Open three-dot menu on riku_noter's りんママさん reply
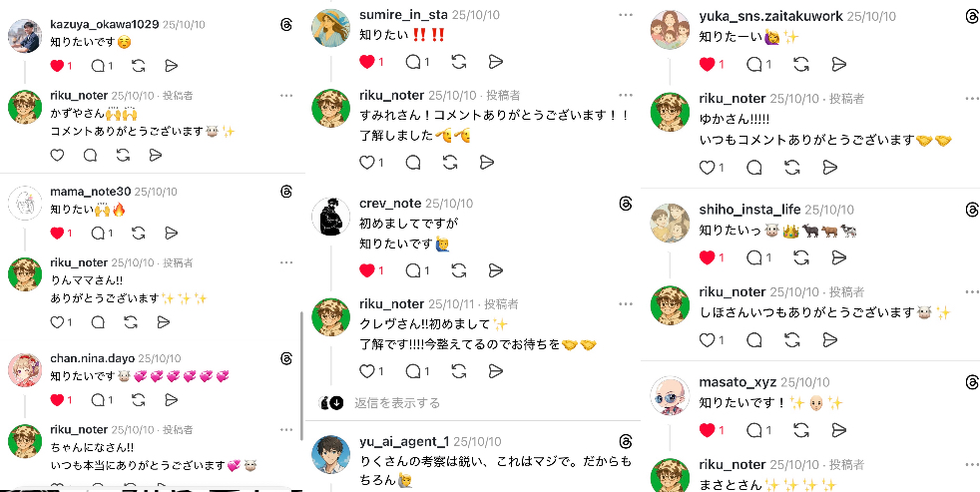Image resolution: width=980 pixels, height=492 pixels. click(286, 262)
